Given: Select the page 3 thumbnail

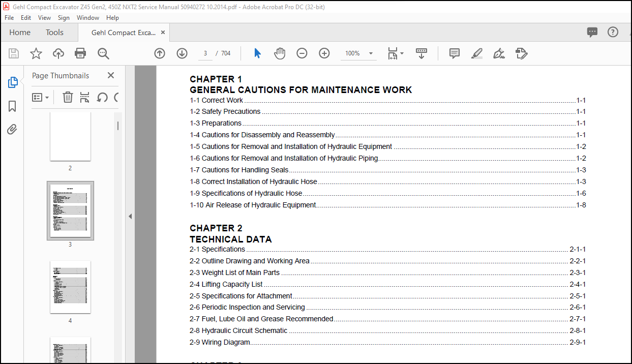Looking at the screenshot, I should click(x=70, y=210).
